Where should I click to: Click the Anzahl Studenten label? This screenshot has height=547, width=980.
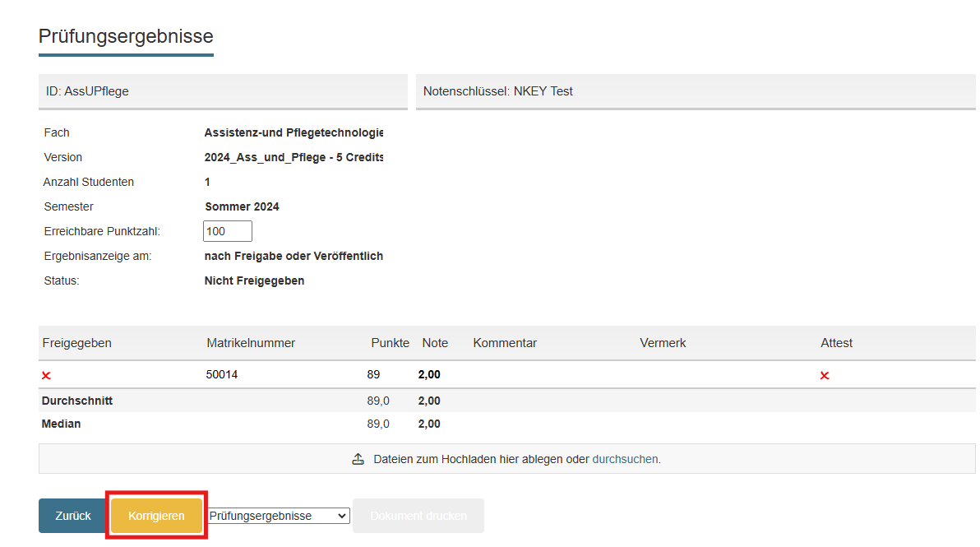point(89,182)
